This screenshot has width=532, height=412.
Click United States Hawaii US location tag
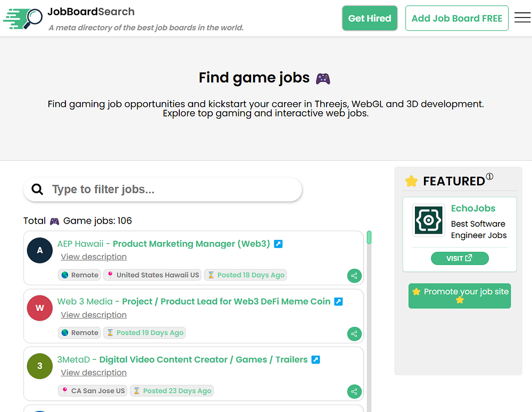(152, 275)
